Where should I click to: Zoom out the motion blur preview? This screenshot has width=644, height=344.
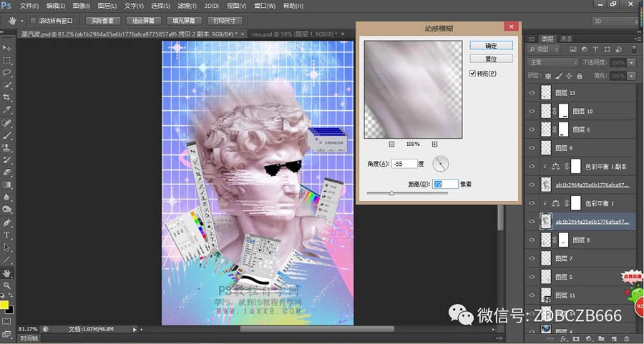point(391,144)
